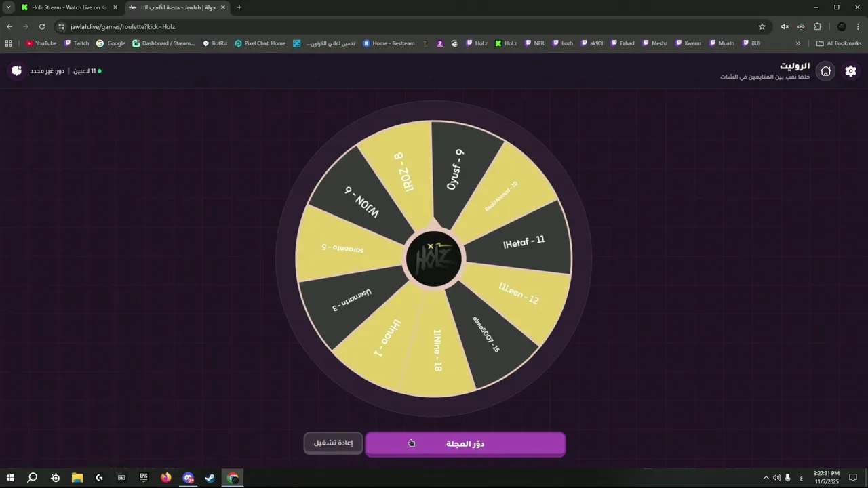This screenshot has height=488, width=868.
Task: Open the Kwerm bookmark
Action: pyautogui.click(x=688, y=43)
